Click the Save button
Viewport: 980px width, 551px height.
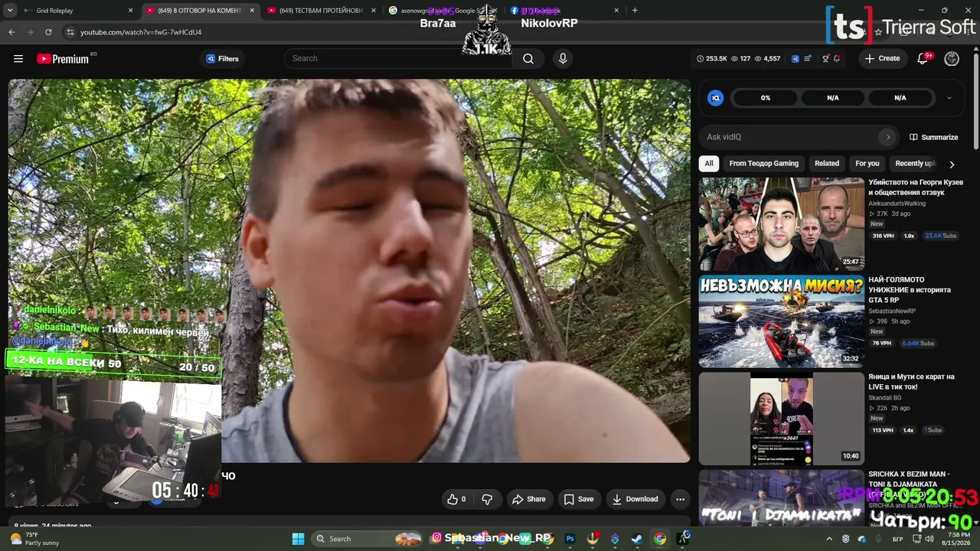(579, 499)
